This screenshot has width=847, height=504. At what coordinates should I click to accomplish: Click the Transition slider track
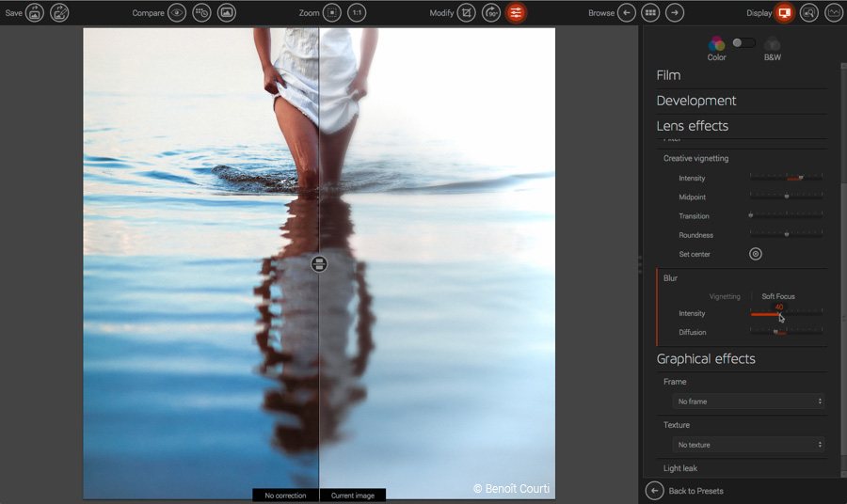point(787,215)
